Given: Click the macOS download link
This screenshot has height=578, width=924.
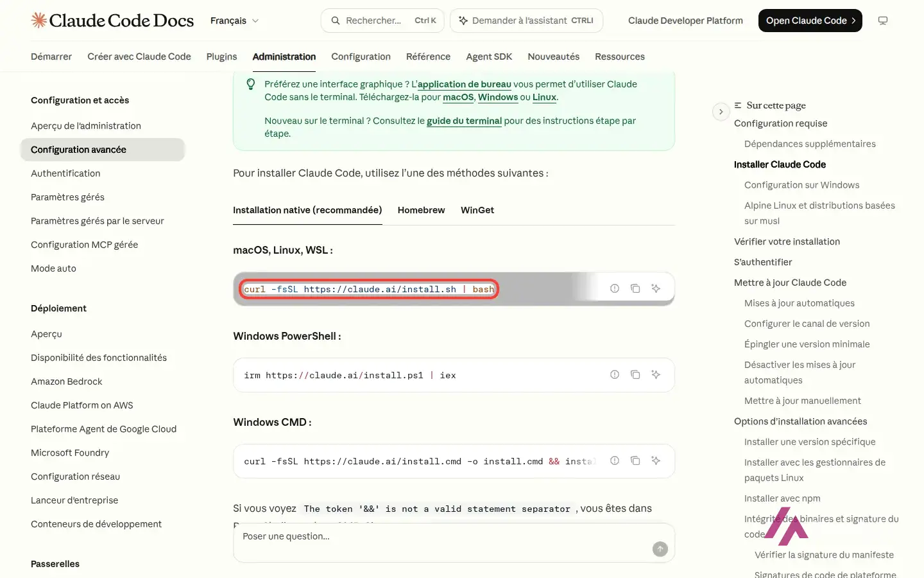Looking at the screenshot, I should [x=458, y=97].
